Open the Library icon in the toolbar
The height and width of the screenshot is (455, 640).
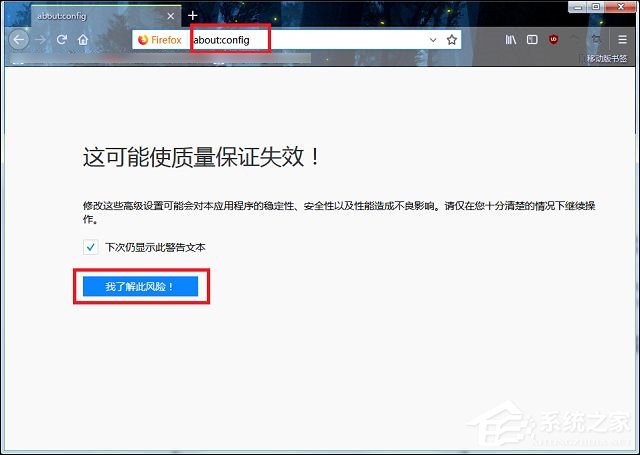point(510,40)
